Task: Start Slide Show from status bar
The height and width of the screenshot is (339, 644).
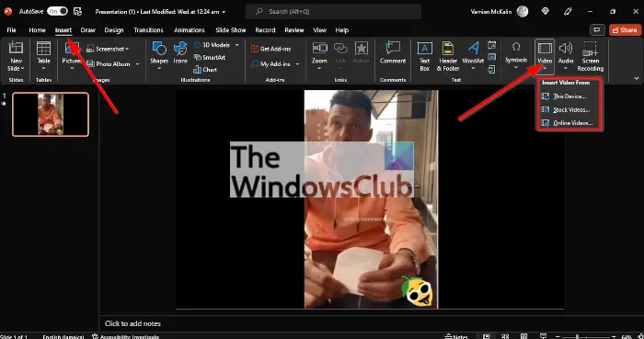Action: pyautogui.click(x=543, y=336)
